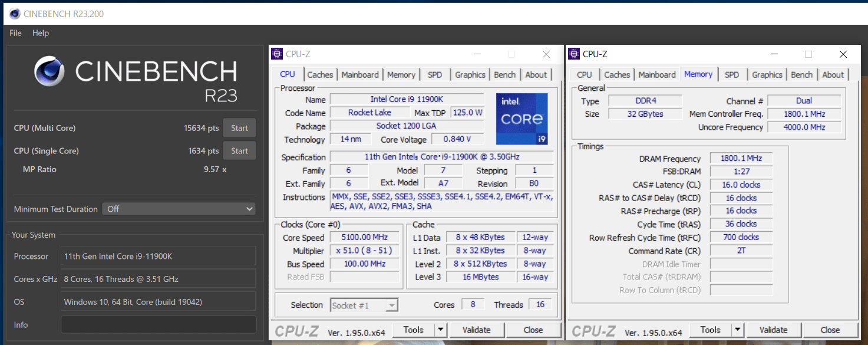Open the File menu in Cinebench

[x=15, y=33]
